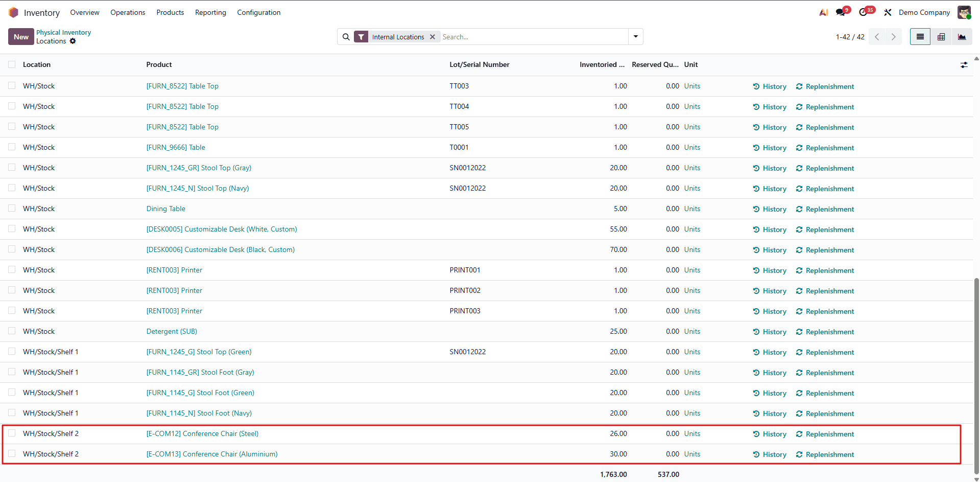Open the Reporting menu

click(210, 12)
